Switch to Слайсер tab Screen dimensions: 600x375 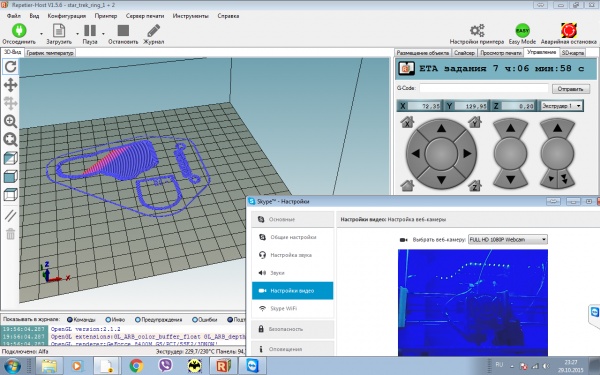[464, 53]
